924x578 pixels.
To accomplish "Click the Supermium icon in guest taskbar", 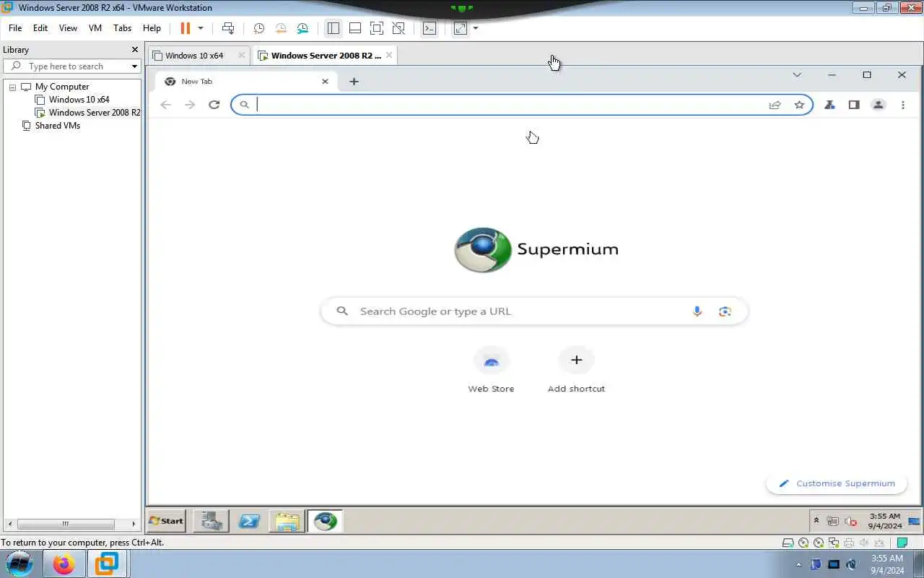I will coord(326,521).
